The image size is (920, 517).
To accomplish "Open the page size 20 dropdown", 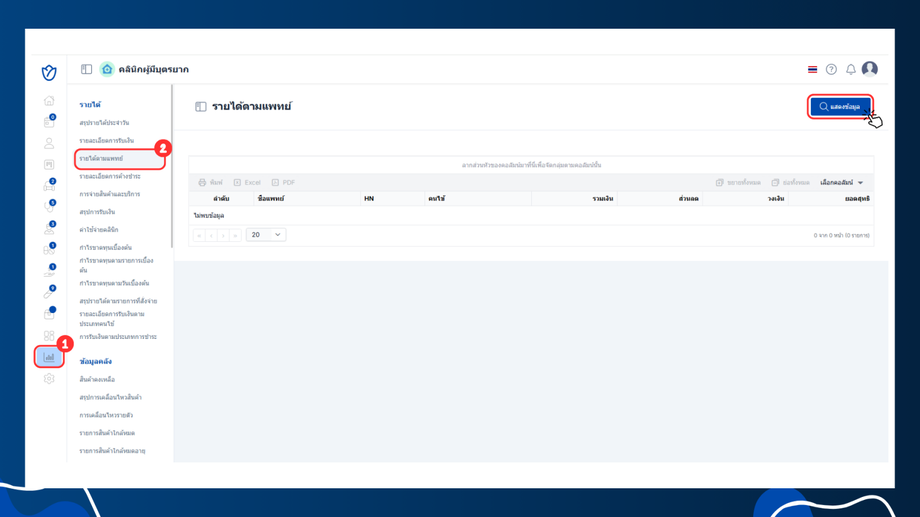I will tap(266, 235).
